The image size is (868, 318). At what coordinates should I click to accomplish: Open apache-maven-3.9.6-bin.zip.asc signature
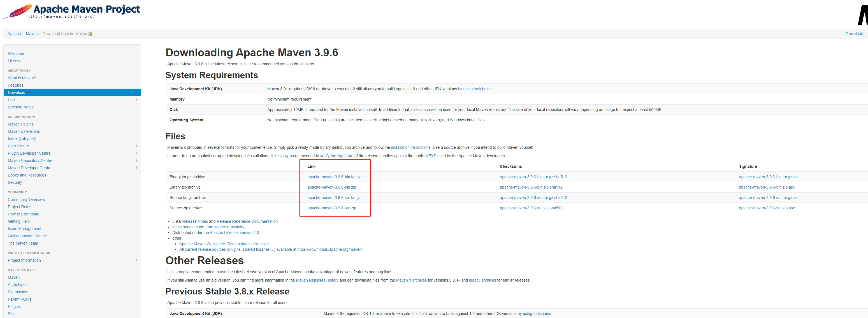point(767,187)
